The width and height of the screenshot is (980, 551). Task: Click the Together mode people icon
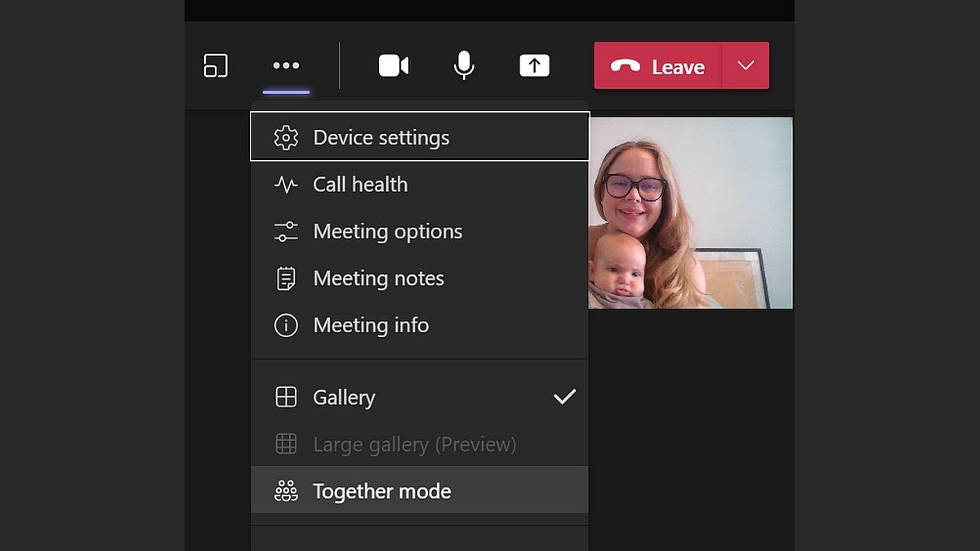[x=286, y=491]
